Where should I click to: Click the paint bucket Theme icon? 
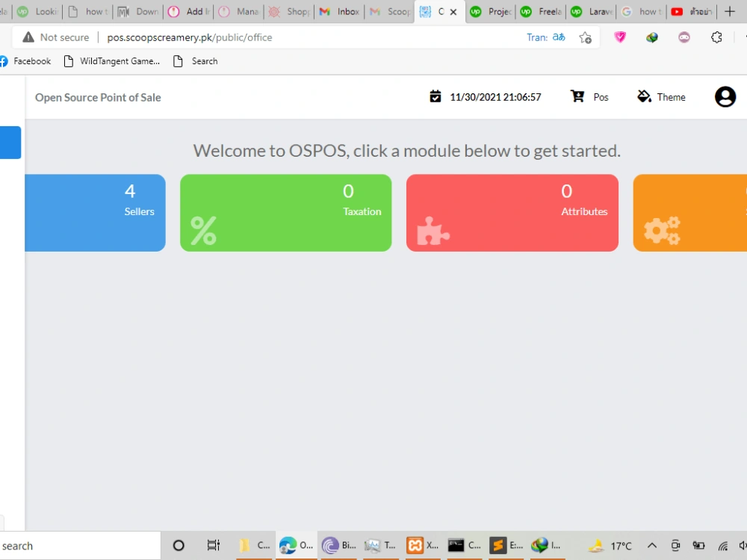pos(644,96)
